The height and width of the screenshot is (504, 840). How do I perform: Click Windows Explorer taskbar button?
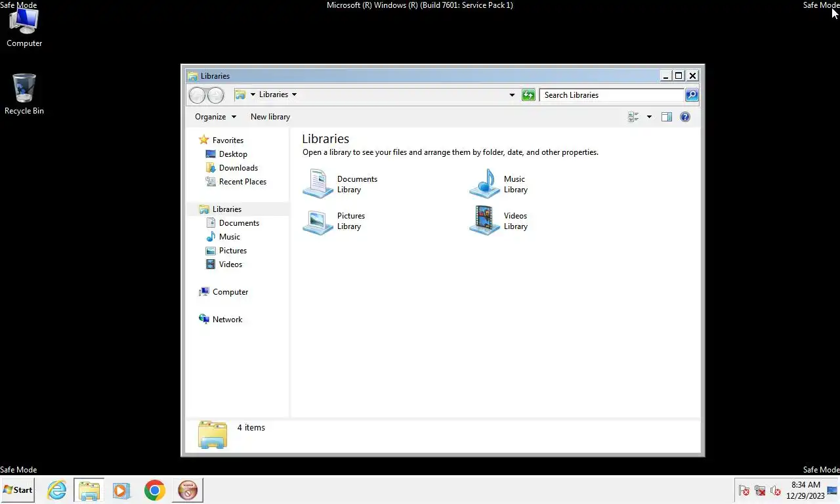click(x=89, y=490)
